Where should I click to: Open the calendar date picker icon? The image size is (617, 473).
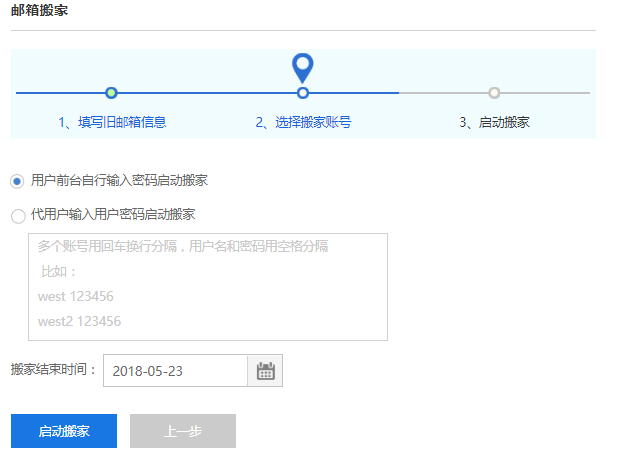pos(265,371)
